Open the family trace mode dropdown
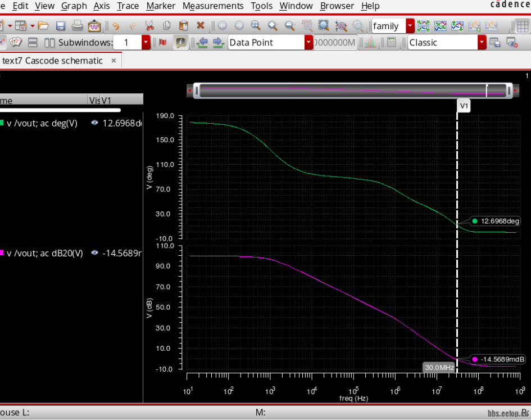 410,26
